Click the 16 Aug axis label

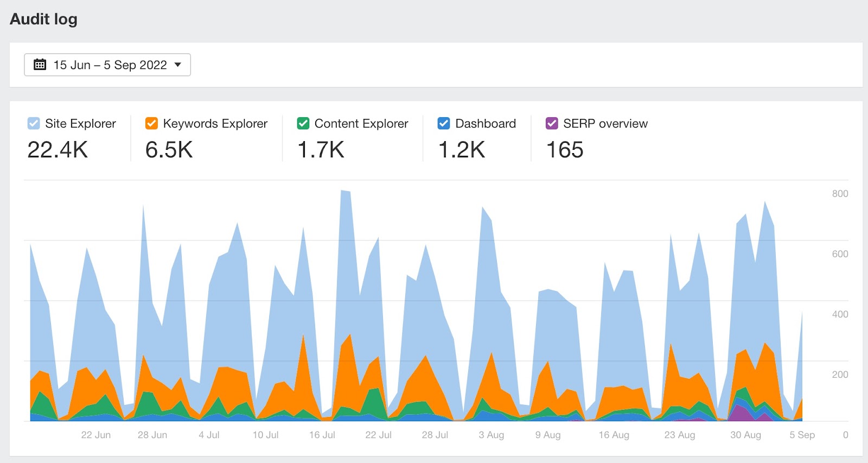pyautogui.click(x=614, y=435)
